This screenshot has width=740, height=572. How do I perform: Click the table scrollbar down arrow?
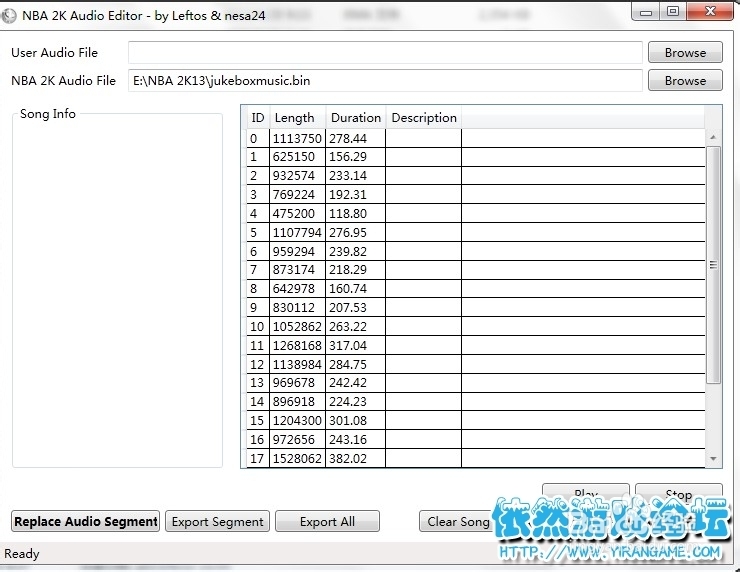point(713,459)
